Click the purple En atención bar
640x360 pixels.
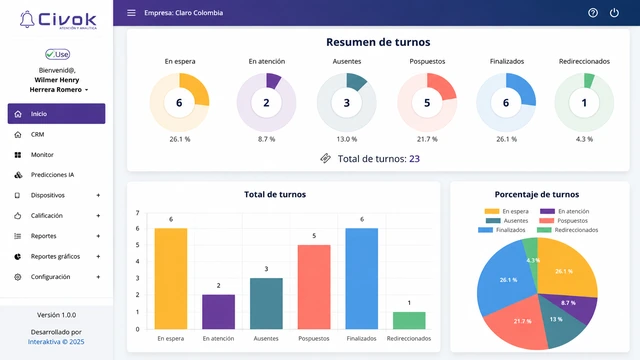(218, 312)
